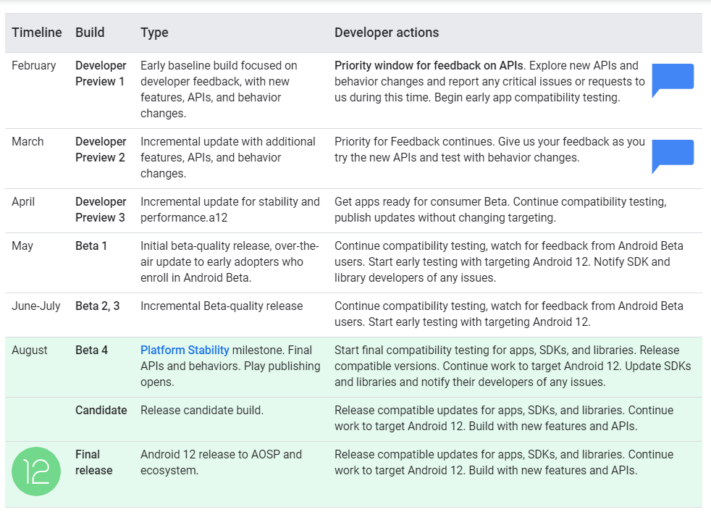
Task: Click 'Early baseline build focused on' text
Action: (x=219, y=66)
